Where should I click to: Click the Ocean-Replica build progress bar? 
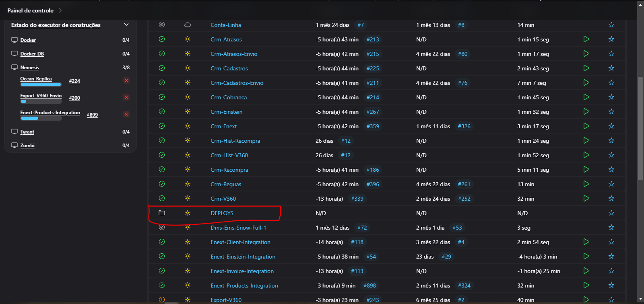41,84
